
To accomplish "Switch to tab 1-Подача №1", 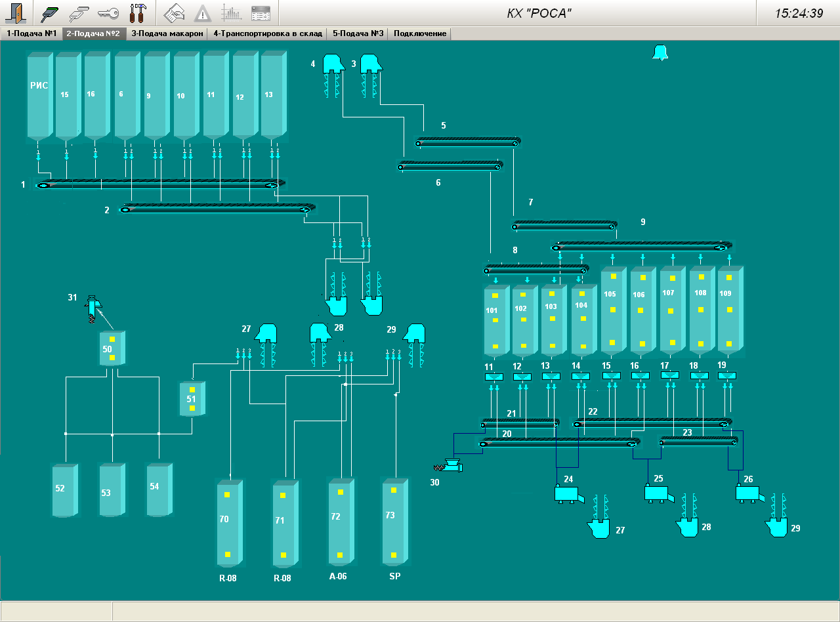I will [31, 33].
